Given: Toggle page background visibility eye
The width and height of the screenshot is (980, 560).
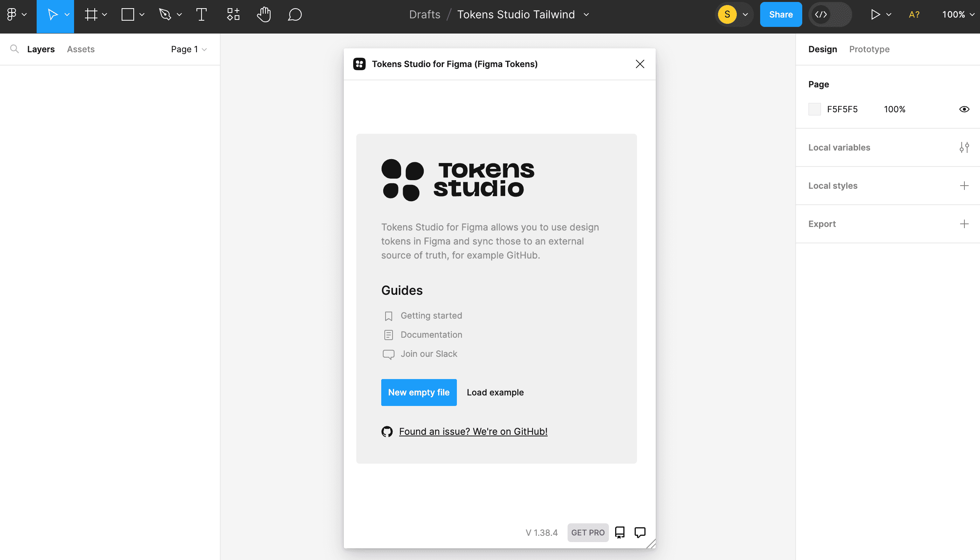Looking at the screenshot, I should (x=964, y=109).
